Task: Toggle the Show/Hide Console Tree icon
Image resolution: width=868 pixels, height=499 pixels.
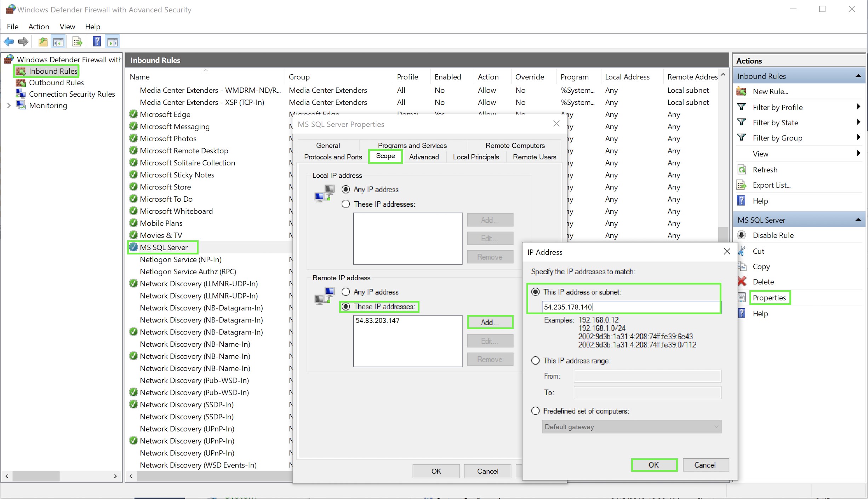Action: coord(59,41)
